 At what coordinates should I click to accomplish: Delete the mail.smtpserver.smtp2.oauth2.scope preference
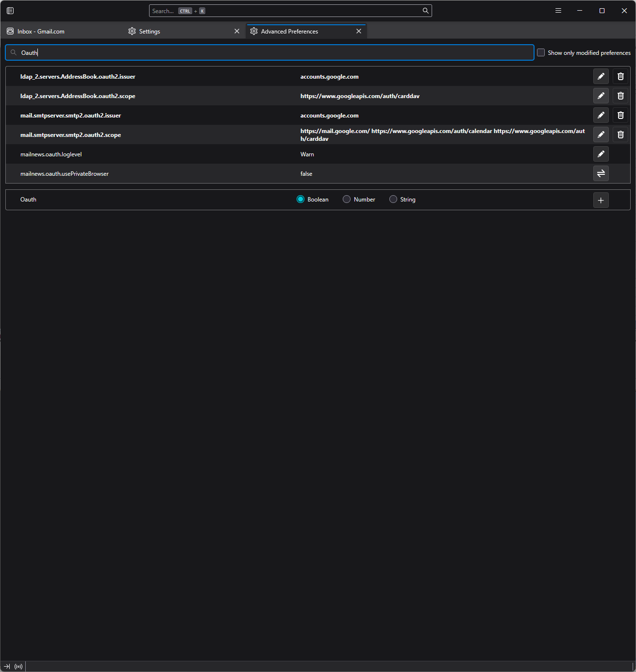coord(620,134)
